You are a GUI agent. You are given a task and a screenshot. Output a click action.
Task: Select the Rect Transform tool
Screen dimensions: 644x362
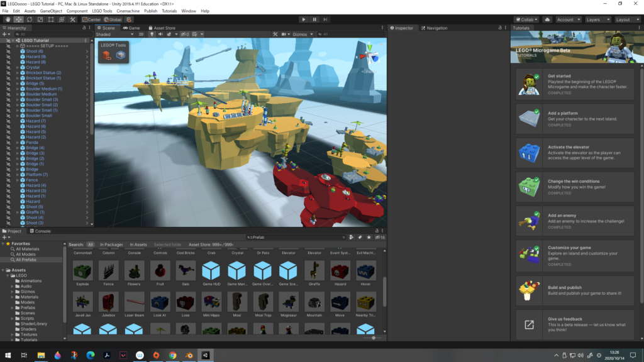tap(51, 19)
